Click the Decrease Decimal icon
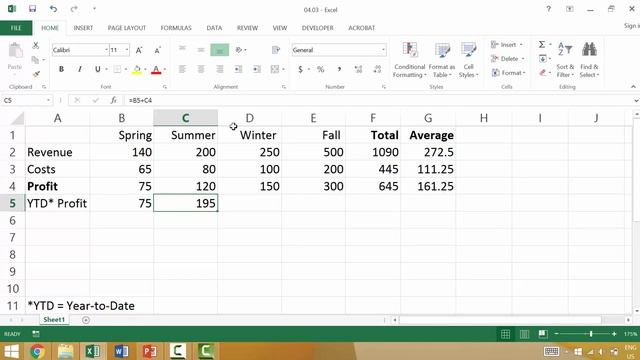This screenshot has width=640, height=360. 377,69
